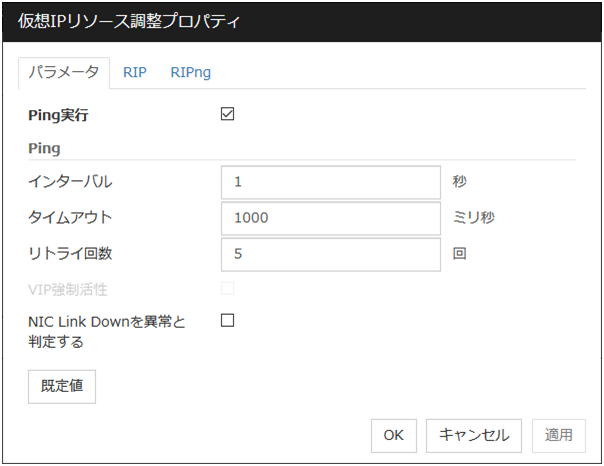Click the キャンセル button
This screenshot has height=466, width=604.
[x=474, y=435]
